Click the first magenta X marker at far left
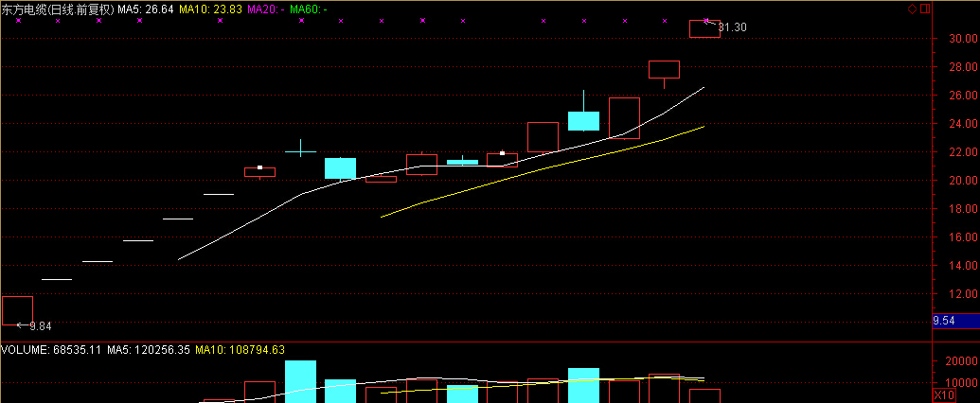The width and height of the screenshot is (980, 403). coord(18,20)
